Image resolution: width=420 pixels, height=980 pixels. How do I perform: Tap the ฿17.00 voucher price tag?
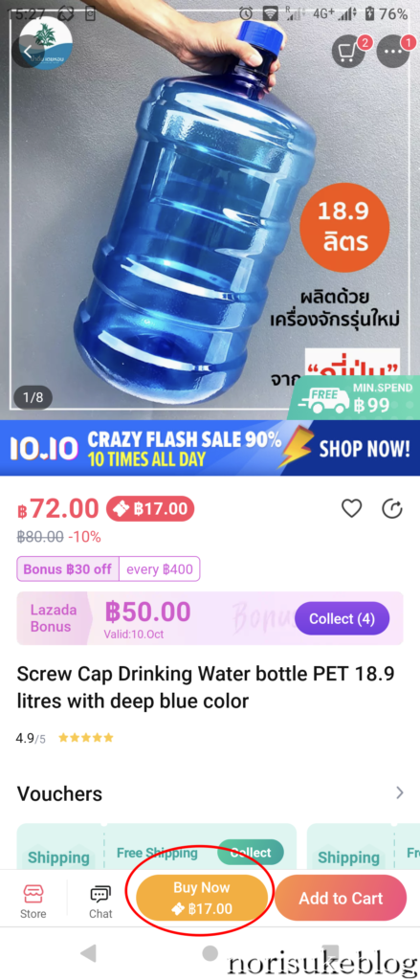coord(150,509)
